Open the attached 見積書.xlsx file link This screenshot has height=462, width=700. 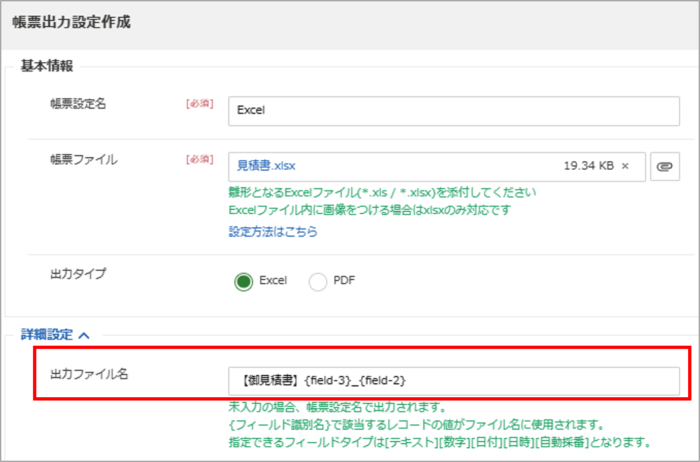[x=266, y=166]
